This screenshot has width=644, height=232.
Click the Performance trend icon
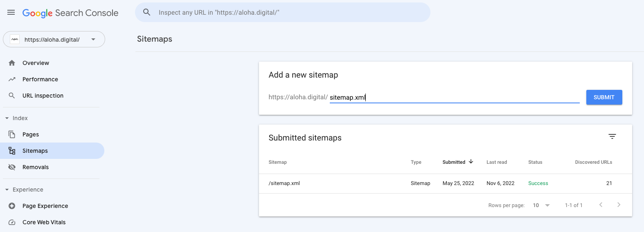[x=12, y=79]
